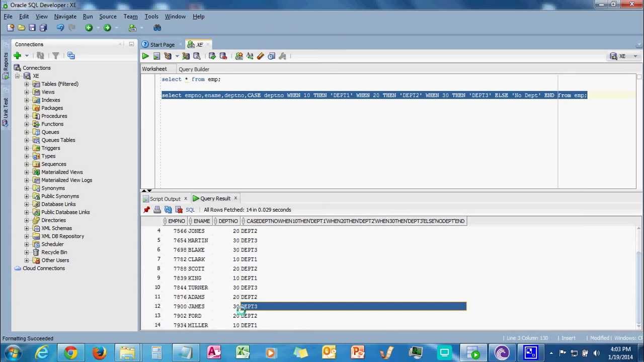The image size is (644, 362).
Task: Run statement with green play icon
Action: tap(145, 56)
